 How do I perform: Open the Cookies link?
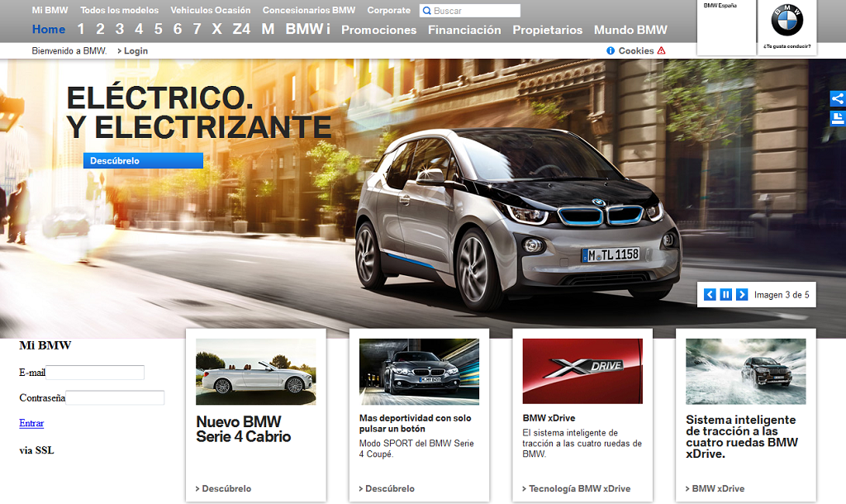pos(636,50)
